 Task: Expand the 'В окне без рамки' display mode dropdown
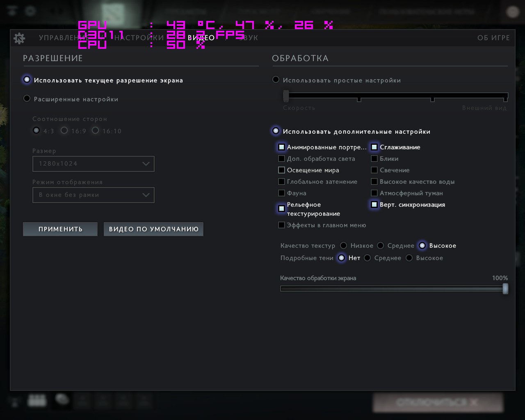(x=94, y=195)
